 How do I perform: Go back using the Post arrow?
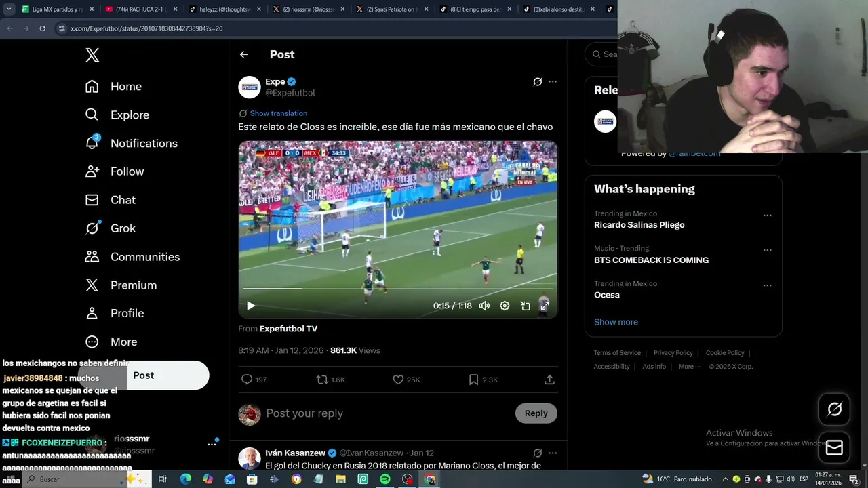coord(244,54)
